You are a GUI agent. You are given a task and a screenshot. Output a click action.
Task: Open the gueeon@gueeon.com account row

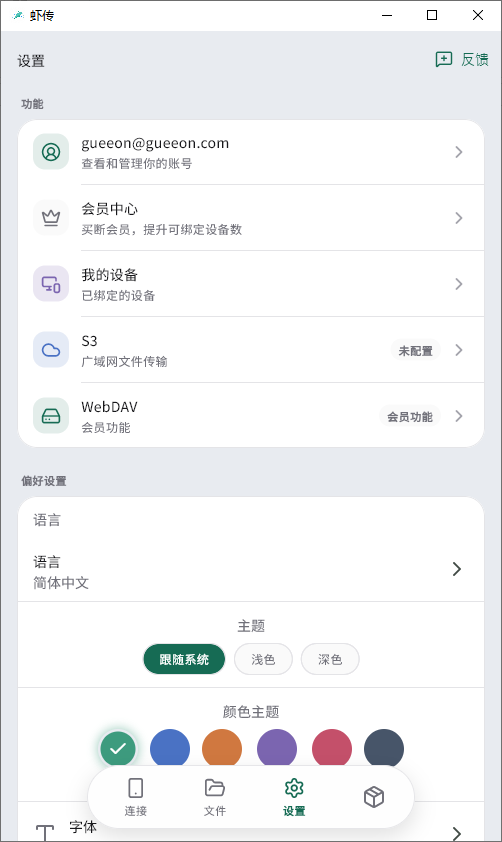point(251,153)
